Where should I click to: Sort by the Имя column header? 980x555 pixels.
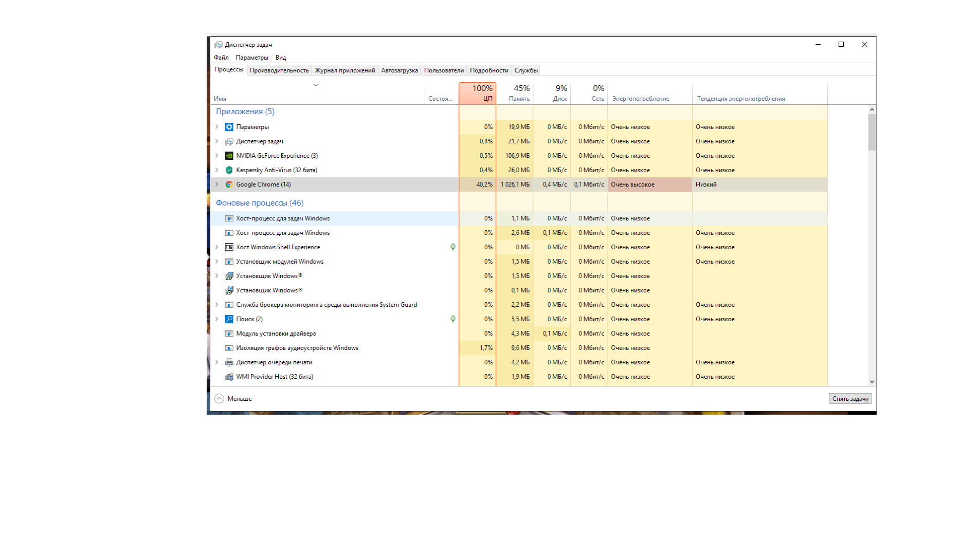pyautogui.click(x=318, y=94)
